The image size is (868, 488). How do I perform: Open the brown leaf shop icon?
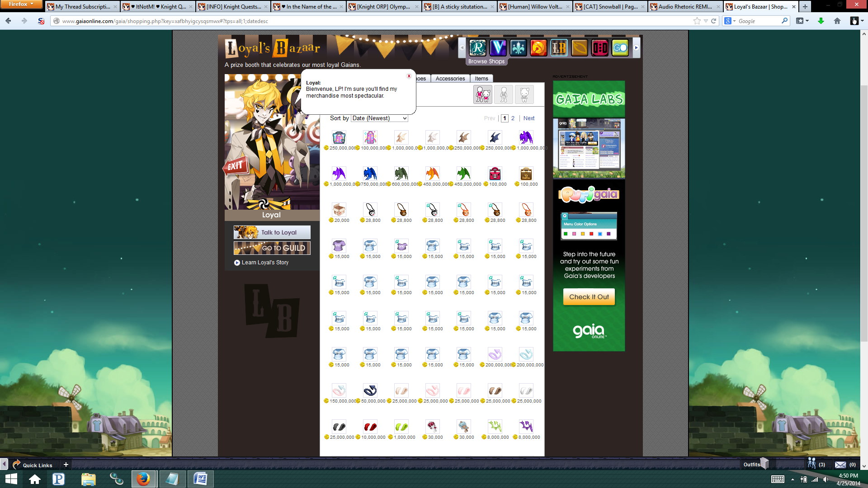(579, 47)
